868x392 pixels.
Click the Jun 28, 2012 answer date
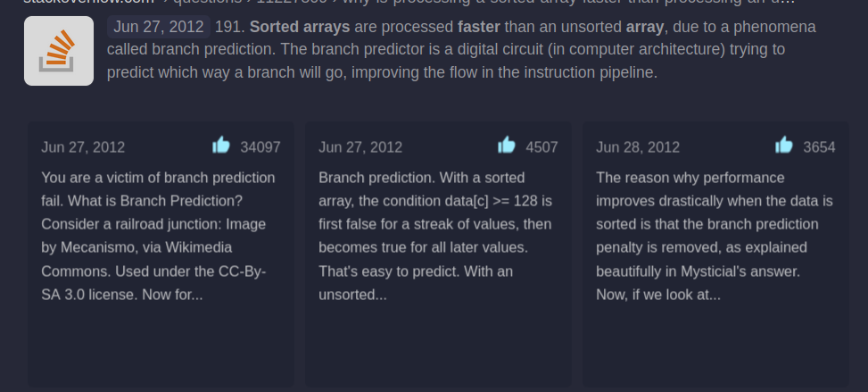tap(638, 147)
